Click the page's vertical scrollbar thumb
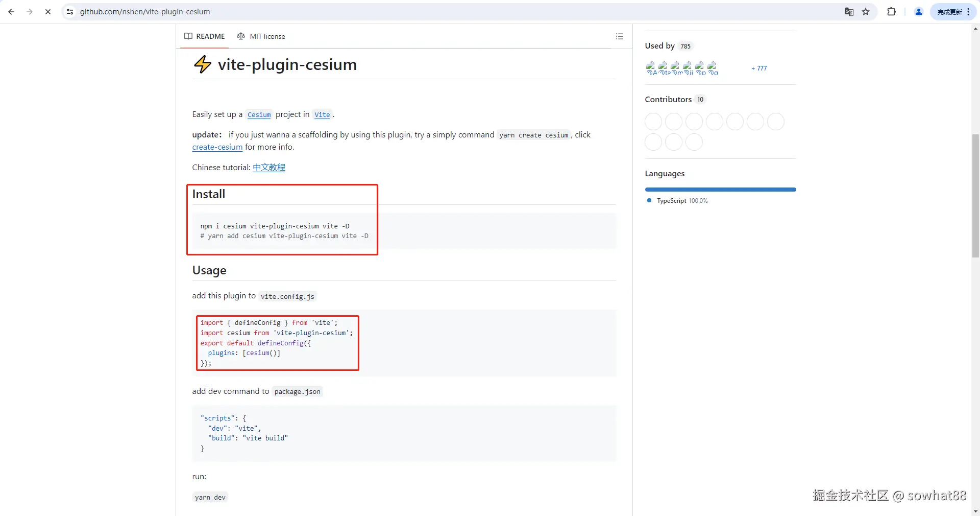This screenshot has width=980, height=516. (975, 194)
